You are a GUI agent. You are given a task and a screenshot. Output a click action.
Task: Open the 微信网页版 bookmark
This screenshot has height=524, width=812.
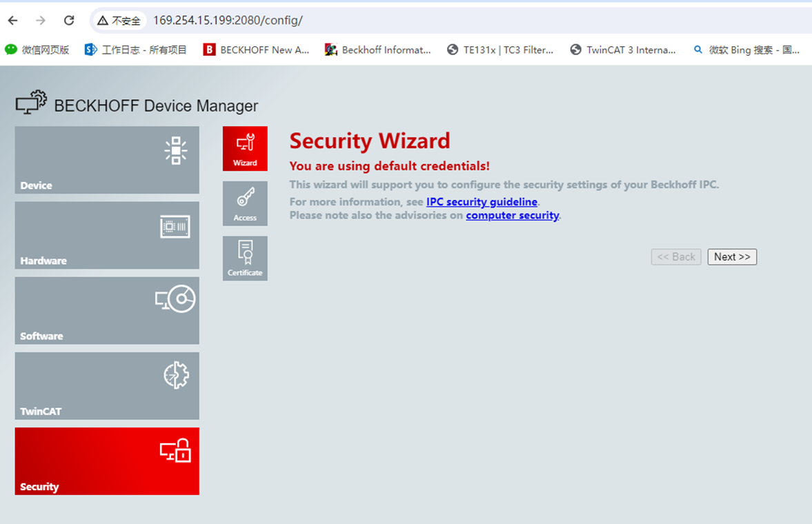[37, 50]
